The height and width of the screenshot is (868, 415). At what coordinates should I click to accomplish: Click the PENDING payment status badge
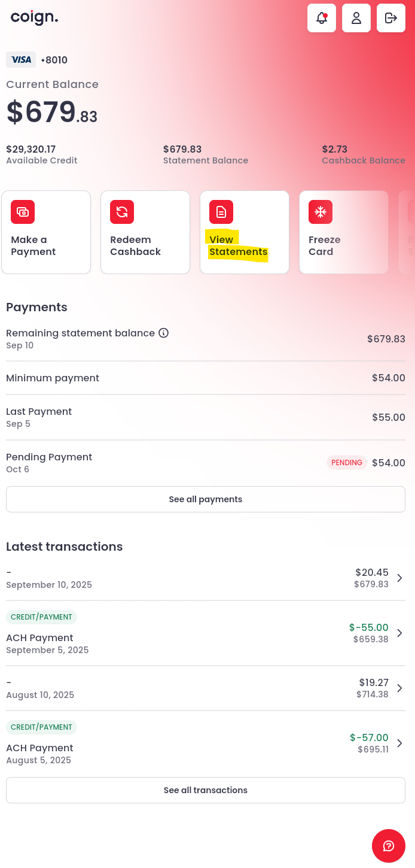tap(347, 463)
